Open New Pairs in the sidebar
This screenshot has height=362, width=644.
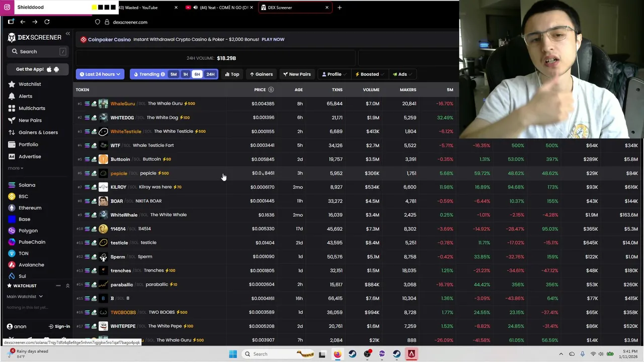point(30,120)
